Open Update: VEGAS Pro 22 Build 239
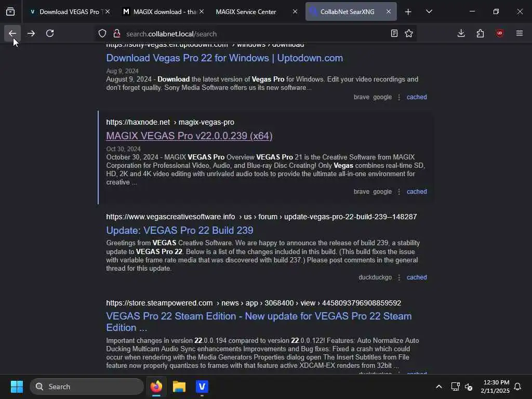This screenshot has height=399, width=532. 179,230
